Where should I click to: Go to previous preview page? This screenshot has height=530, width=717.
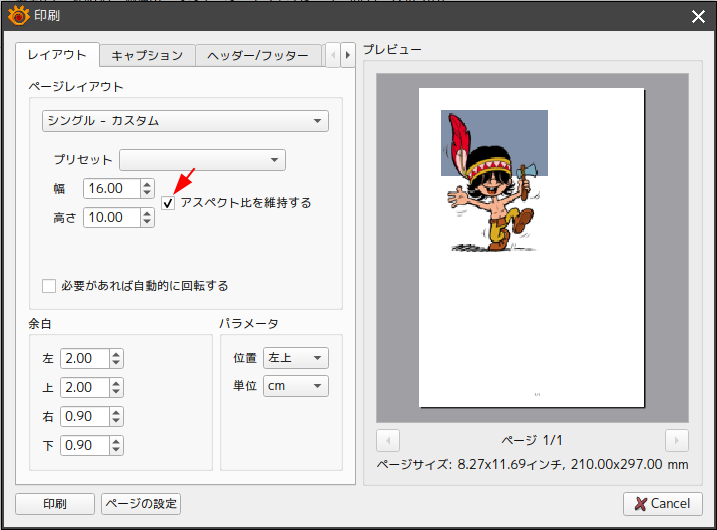389,440
